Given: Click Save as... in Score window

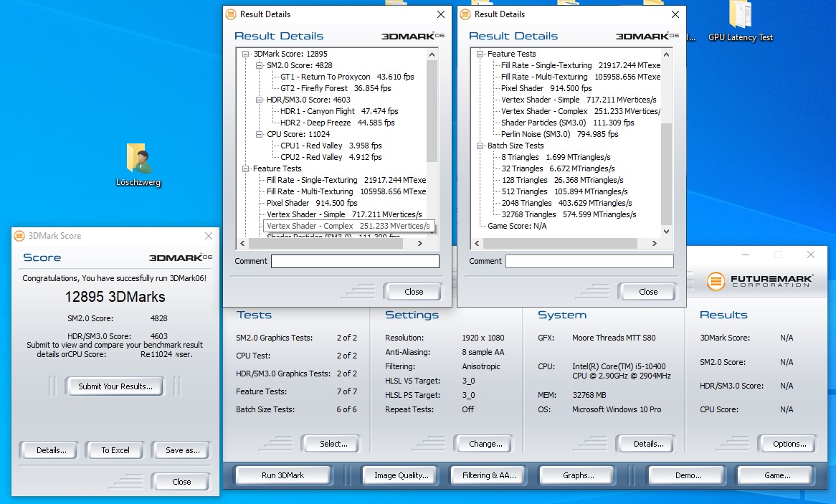Looking at the screenshot, I should (182, 451).
